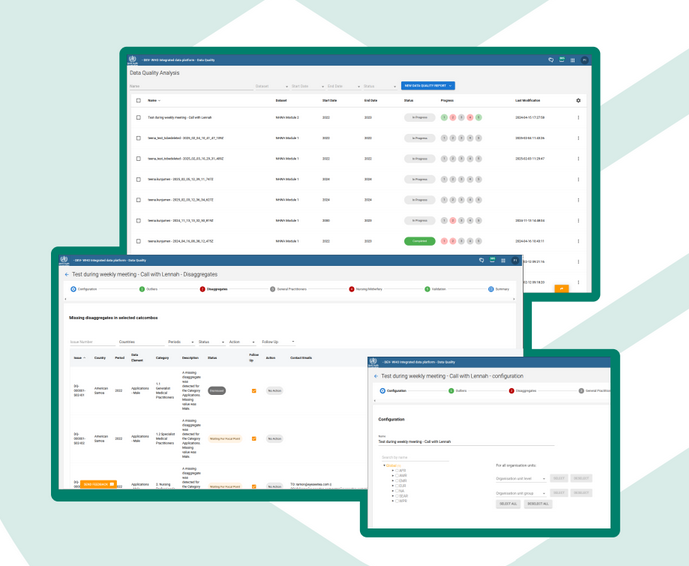Open the Organisation unit level dropdown
The image size is (689, 566).
point(521,479)
